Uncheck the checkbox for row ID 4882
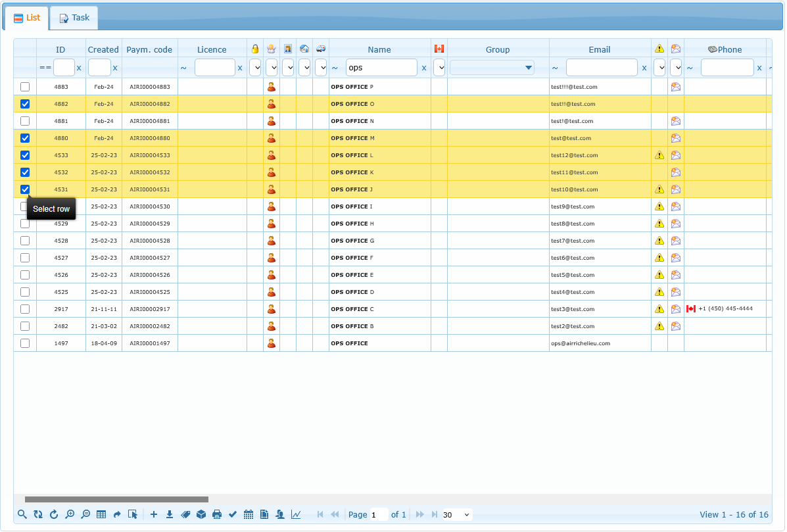787x532 pixels. [x=25, y=104]
